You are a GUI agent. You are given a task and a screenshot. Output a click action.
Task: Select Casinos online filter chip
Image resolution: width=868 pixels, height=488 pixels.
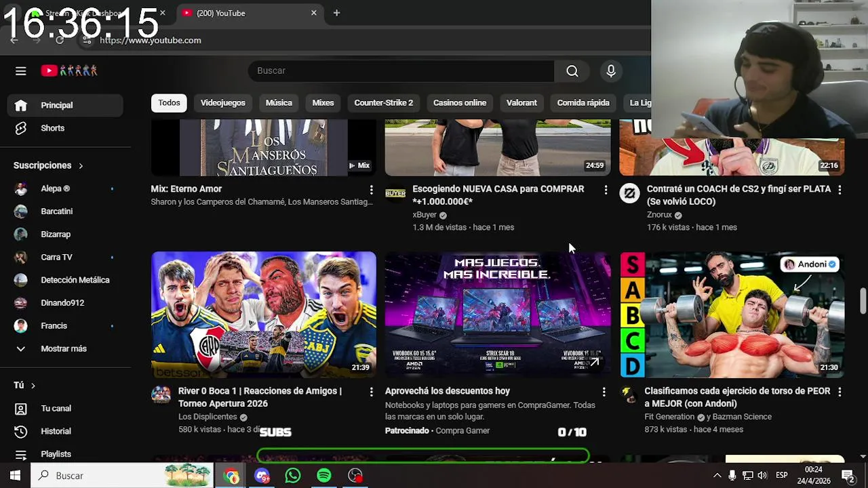pos(460,103)
